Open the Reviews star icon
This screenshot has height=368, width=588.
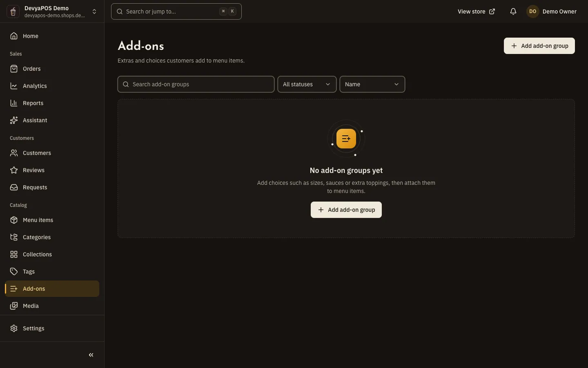(14, 170)
